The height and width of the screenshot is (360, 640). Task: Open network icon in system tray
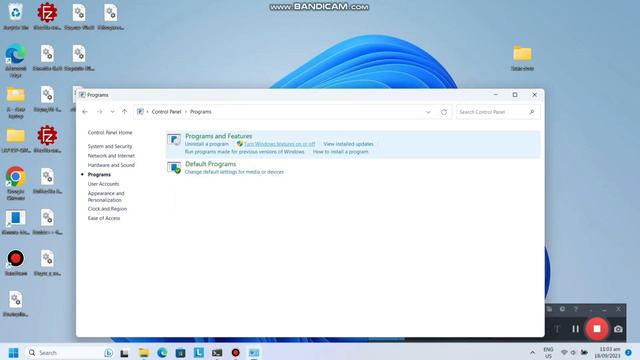[x=564, y=353]
